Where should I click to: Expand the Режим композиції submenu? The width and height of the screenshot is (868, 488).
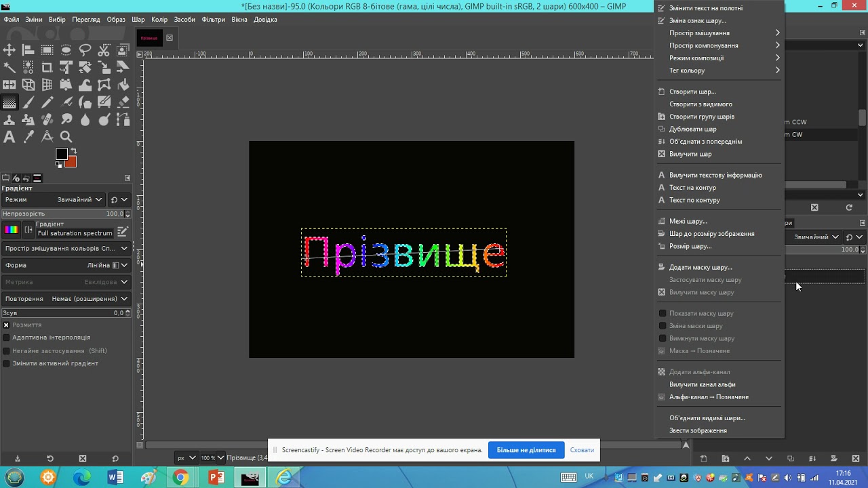pos(719,58)
